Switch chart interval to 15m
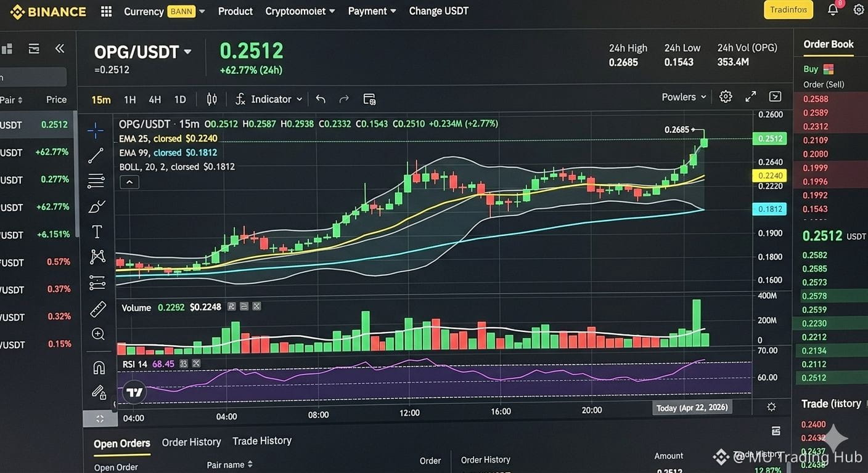 pyautogui.click(x=101, y=99)
